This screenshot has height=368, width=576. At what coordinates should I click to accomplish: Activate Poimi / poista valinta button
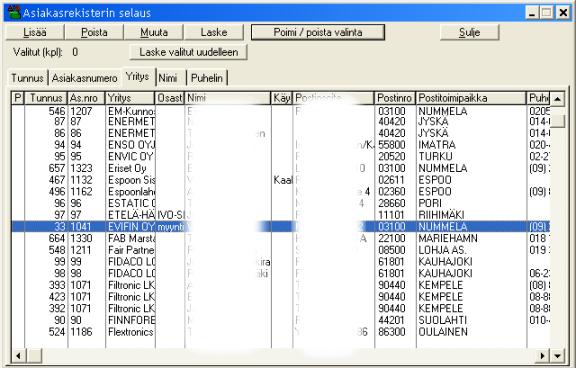(x=318, y=32)
